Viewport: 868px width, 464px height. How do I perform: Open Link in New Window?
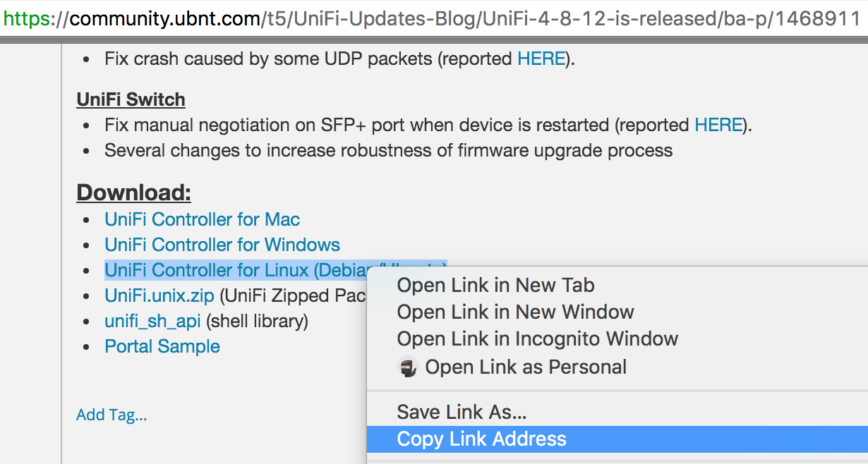click(617, 312)
